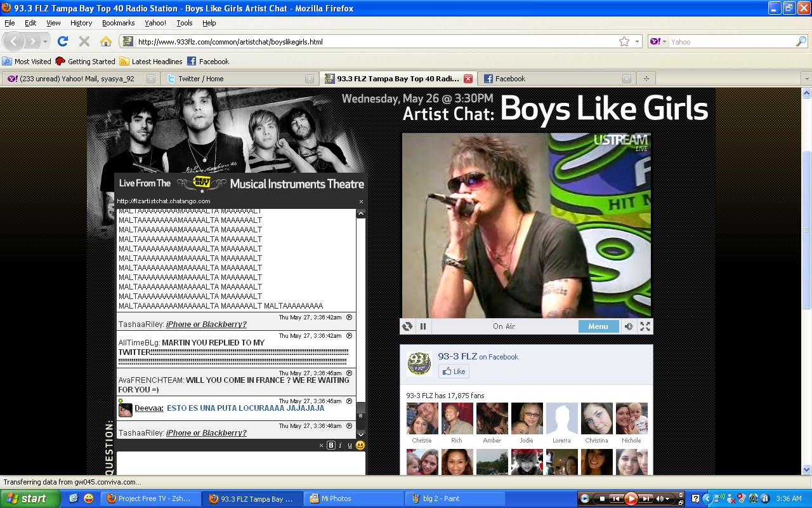Open the Tools menu
The width and height of the screenshot is (812, 508).
(185, 23)
